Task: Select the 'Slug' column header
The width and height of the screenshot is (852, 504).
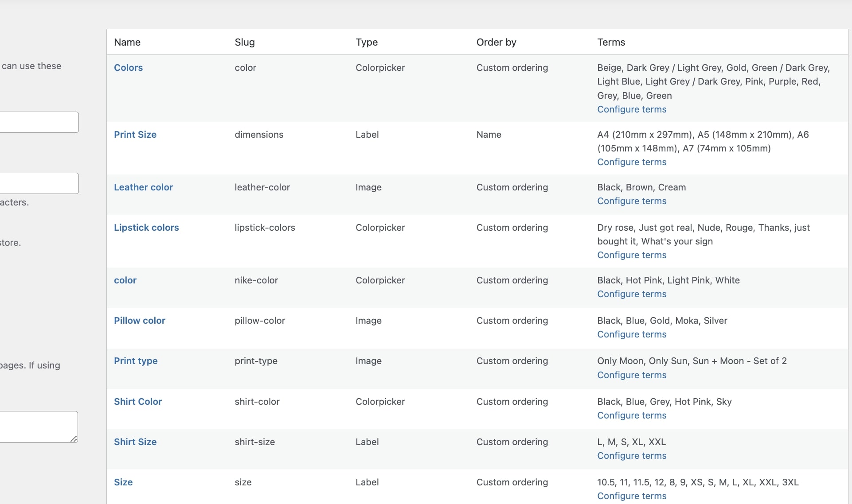Action: pyautogui.click(x=245, y=42)
